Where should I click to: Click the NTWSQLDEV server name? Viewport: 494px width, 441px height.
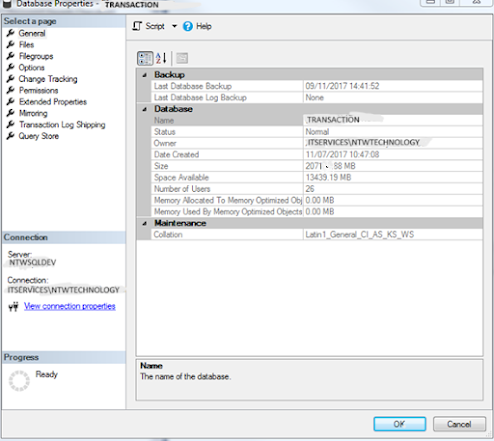click(32, 263)
